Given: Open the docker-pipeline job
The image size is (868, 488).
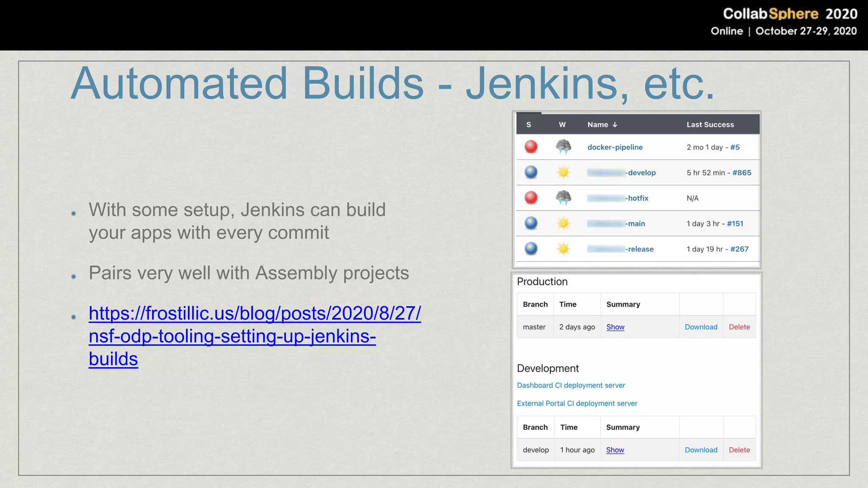Looking at the screenshot, I should 615,147.
